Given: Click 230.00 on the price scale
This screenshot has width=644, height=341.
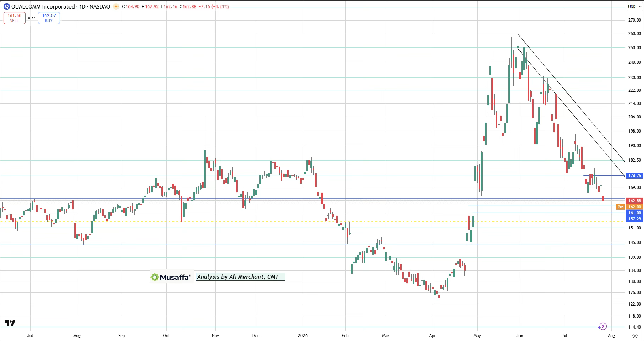Looking at the screenshot, I should click(x=635, y=78).
